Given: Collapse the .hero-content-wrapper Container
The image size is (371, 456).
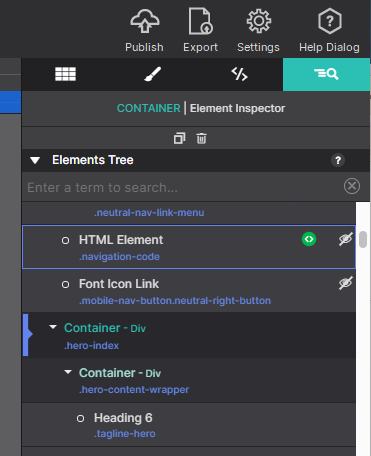Looking at the screenshot, I should (68, 372).
